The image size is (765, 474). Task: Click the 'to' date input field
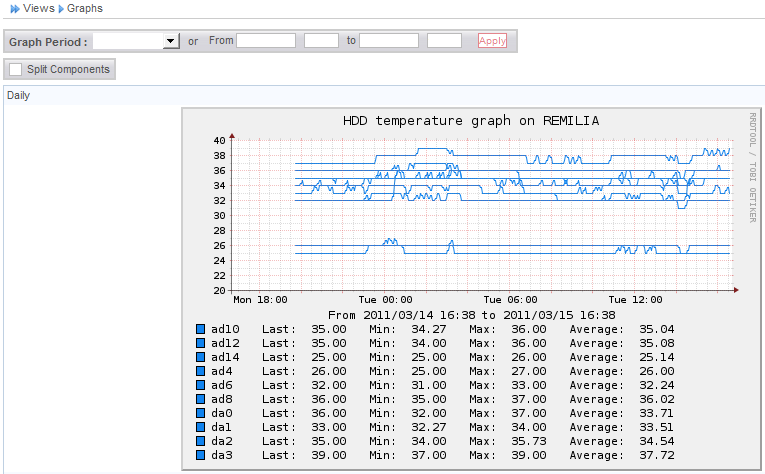(389, 41)
